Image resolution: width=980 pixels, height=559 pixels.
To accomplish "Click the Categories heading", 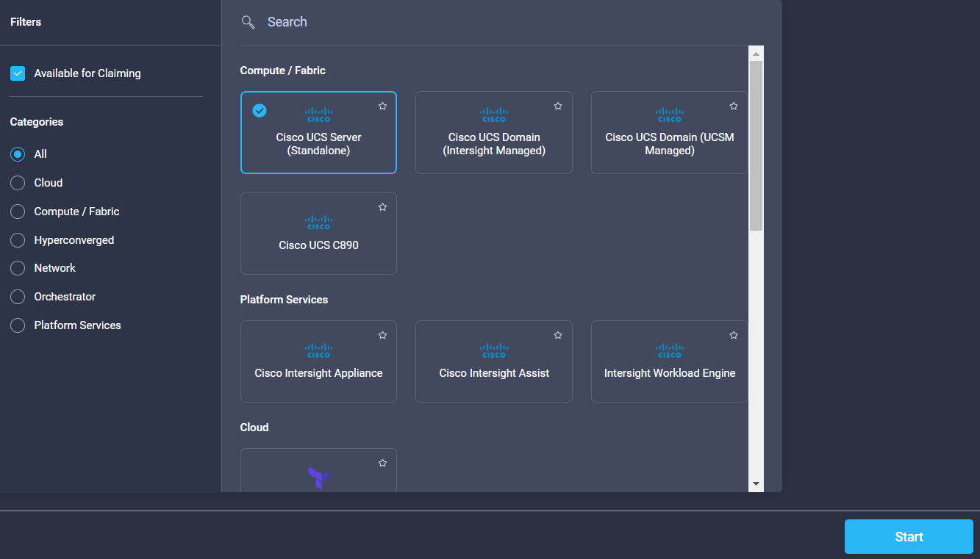I will pos(37,122).
